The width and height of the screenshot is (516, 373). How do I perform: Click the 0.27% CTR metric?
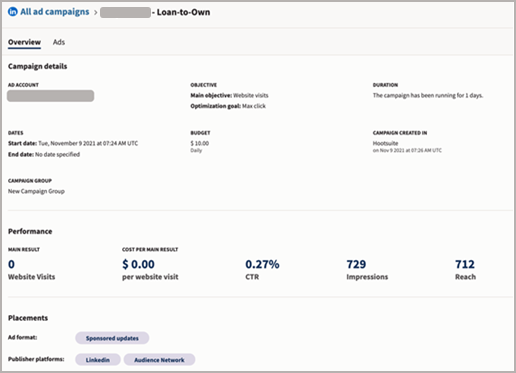(x=262, y=270)
